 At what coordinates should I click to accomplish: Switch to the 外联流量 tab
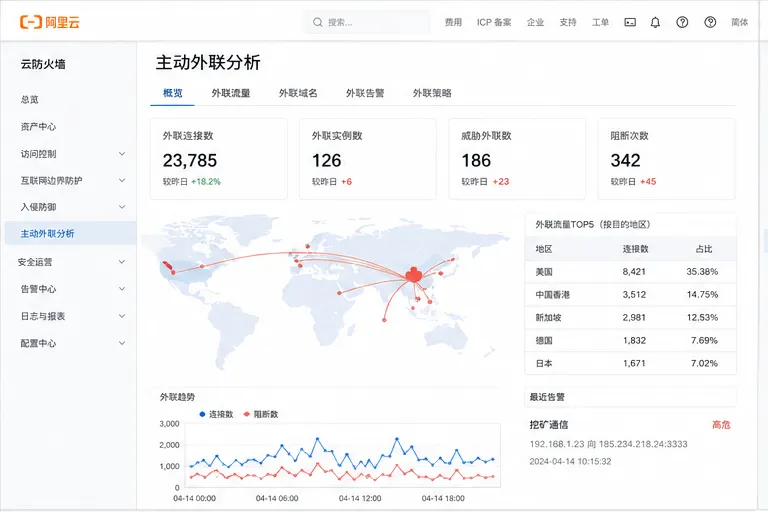pos(231,93)
